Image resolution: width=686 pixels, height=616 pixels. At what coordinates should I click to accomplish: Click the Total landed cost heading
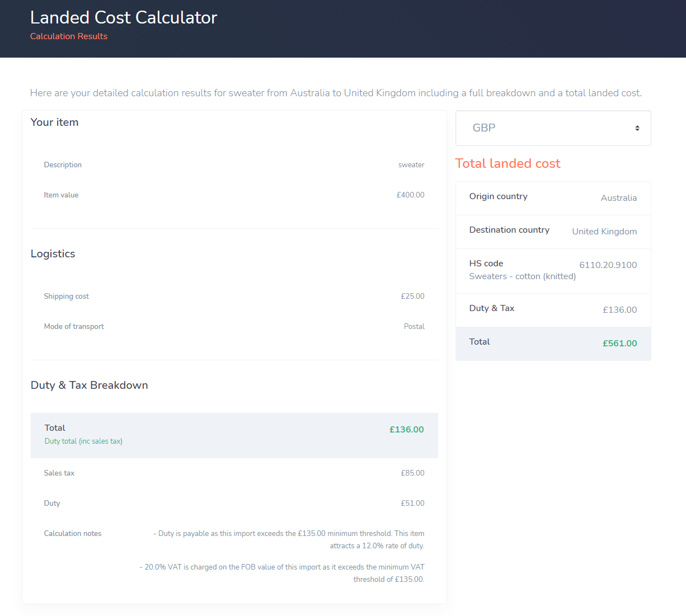point(508,163)
